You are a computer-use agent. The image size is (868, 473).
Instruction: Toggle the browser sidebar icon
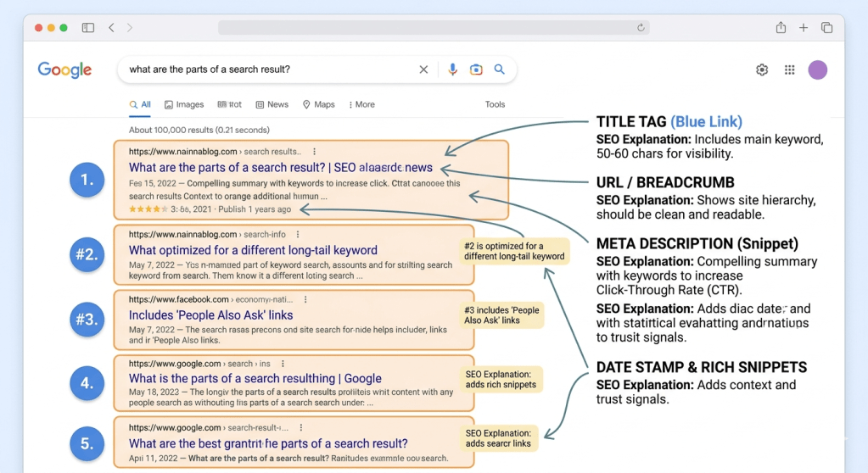(88, 27)
